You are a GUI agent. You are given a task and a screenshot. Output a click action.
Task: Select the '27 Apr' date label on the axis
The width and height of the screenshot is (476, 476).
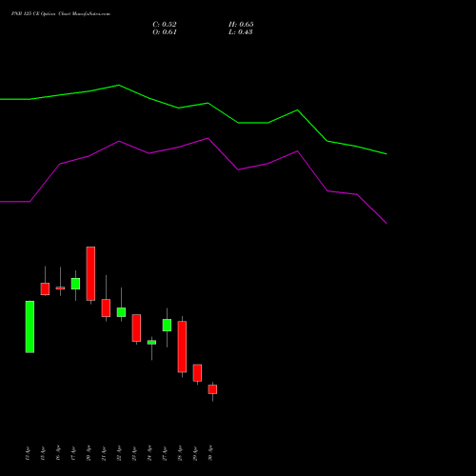[x=165, y=453]
